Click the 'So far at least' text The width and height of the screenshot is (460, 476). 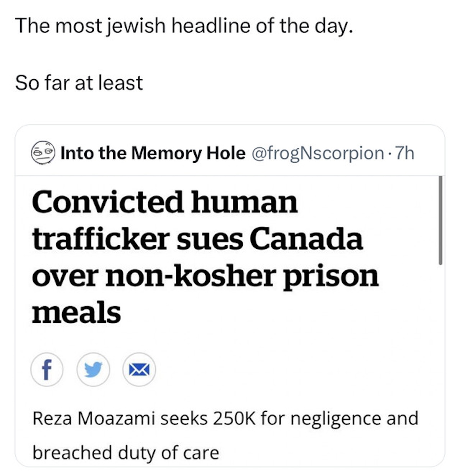pyautogui.click(x=79, y=83)
